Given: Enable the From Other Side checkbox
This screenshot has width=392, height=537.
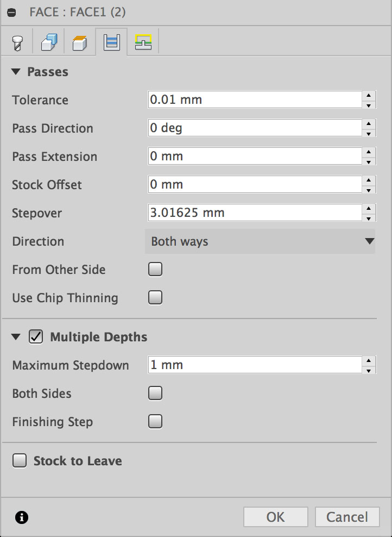Looking at the screenshot, I should [155, 270].
